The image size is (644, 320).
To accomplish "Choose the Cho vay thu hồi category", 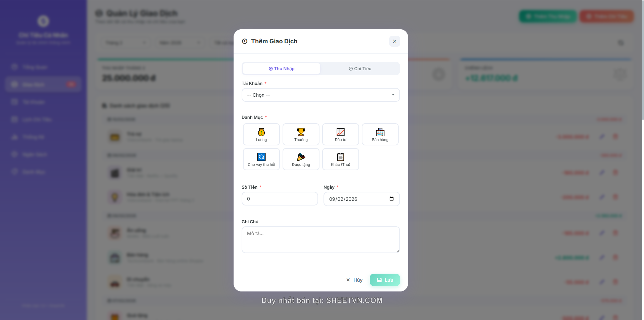I will (261, 159).
